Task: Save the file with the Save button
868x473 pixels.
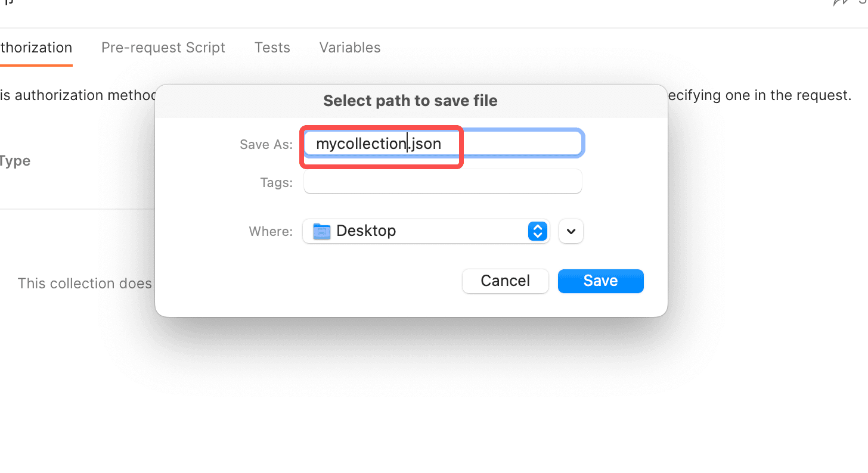Action: (601, 281)
